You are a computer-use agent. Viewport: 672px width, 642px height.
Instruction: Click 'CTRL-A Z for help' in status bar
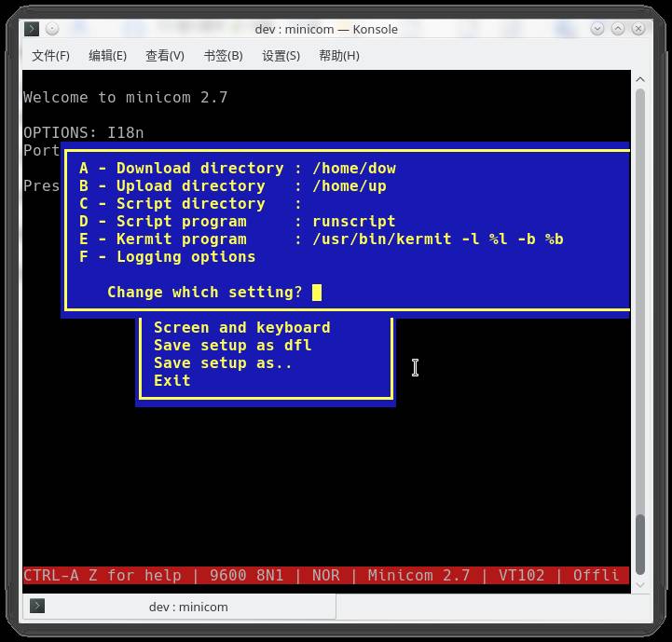tap(103, 575)
